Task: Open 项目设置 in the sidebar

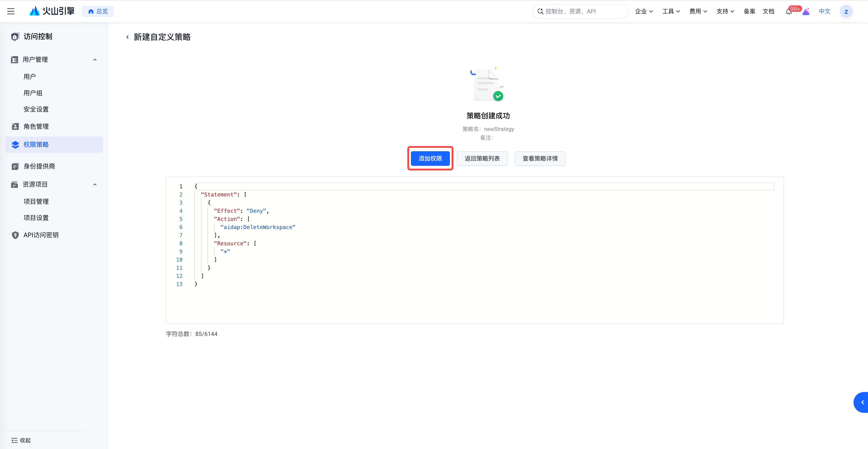Action: tap(36, 218)
